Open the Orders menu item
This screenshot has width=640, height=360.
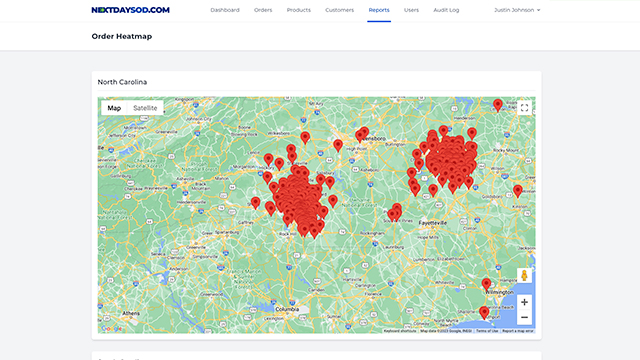tap(263, 10)
